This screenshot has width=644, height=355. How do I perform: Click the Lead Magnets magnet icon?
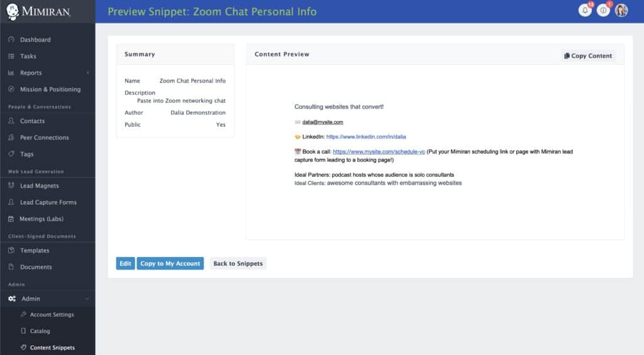11,186
